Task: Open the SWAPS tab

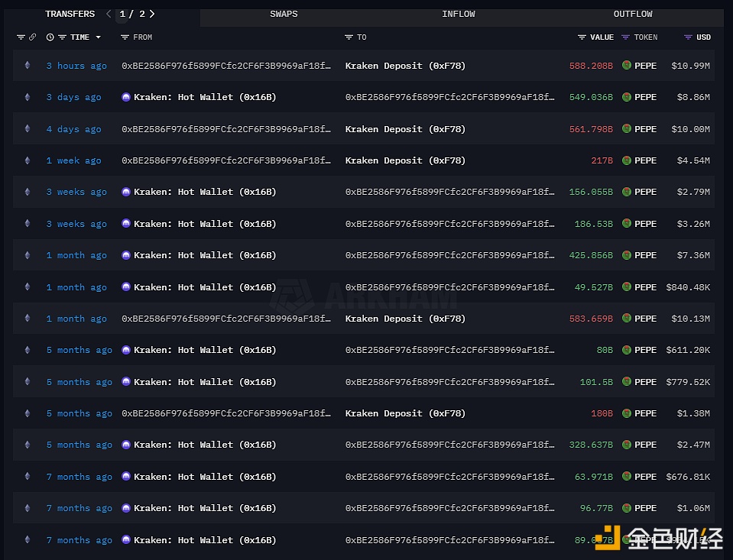Action: pos(284,14)
